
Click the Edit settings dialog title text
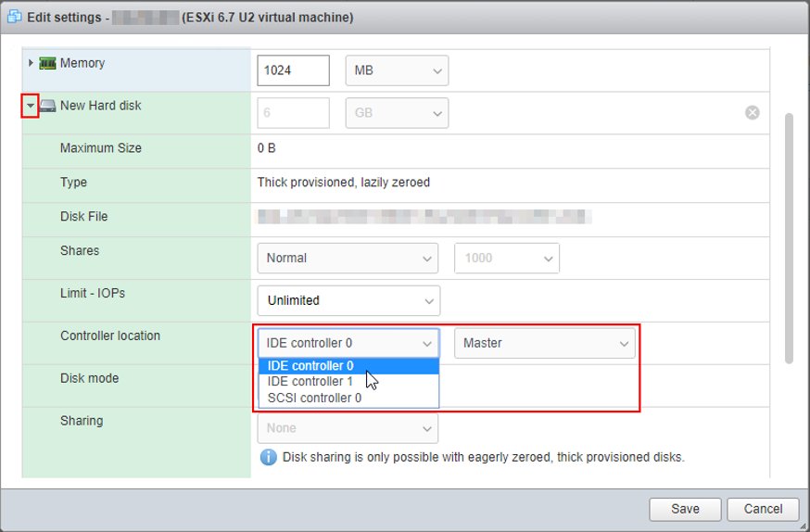point(190,17)
